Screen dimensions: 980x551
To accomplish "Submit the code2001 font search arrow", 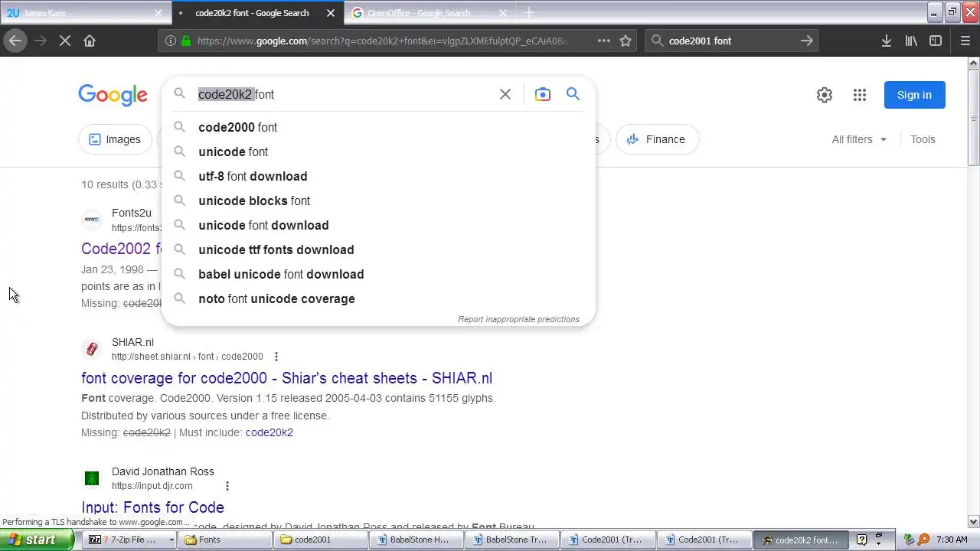I will [807, 41].
